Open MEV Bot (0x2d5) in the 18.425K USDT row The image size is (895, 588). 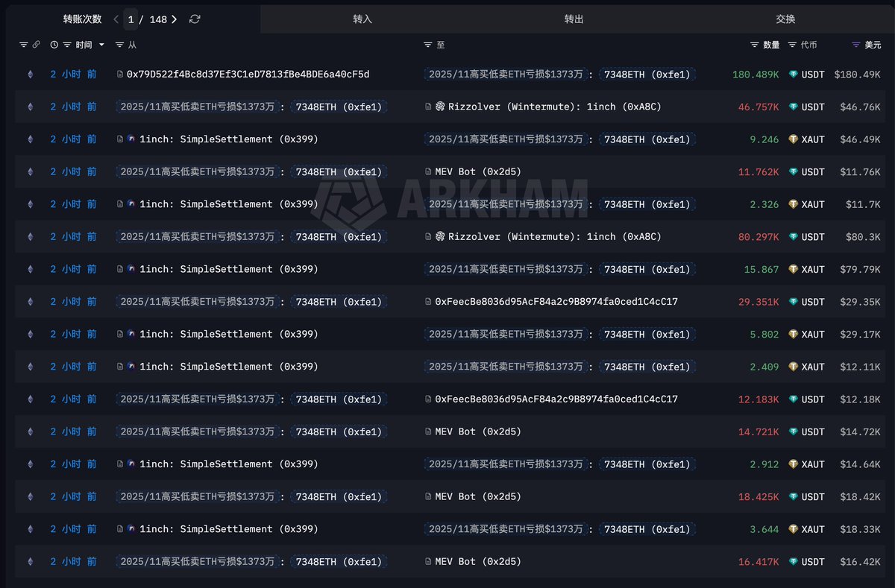click(478, 496)
